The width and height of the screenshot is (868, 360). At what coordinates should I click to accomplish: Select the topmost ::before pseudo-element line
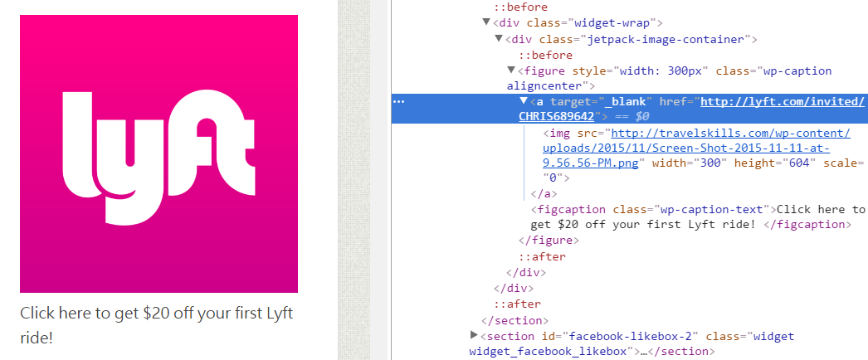[x=521, y=7]
